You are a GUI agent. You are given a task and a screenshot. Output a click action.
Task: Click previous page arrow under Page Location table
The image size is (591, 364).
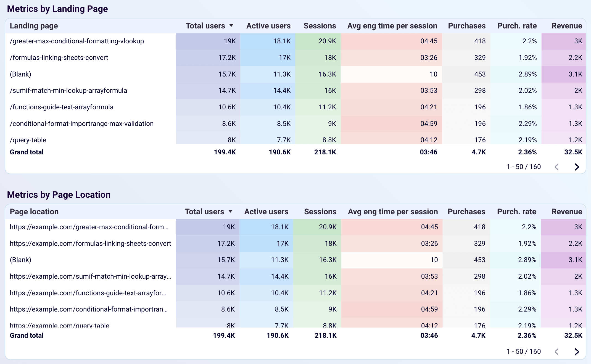coord(557,352)
